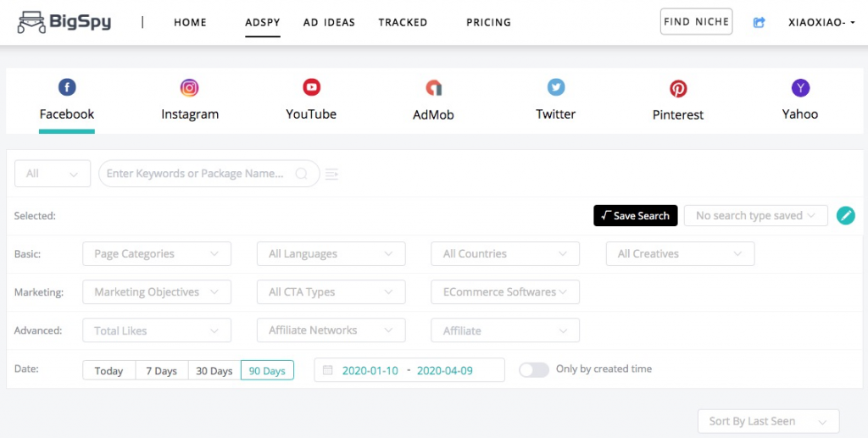Click the teal pencil edit icon
This screenshot has height=438, width=868.
click(x=846, y=215)
